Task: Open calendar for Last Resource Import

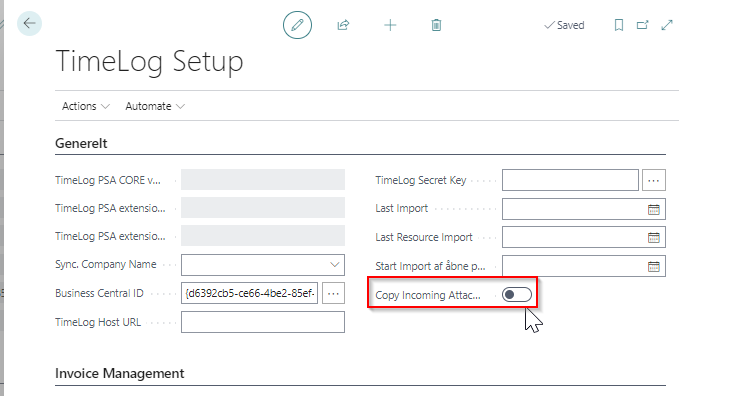Action: (654, 238)
